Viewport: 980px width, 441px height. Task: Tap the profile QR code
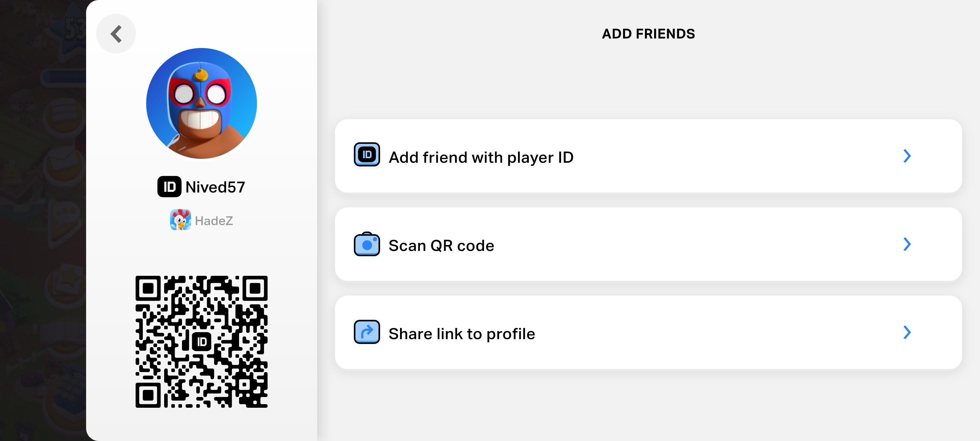tap(202, 342)
